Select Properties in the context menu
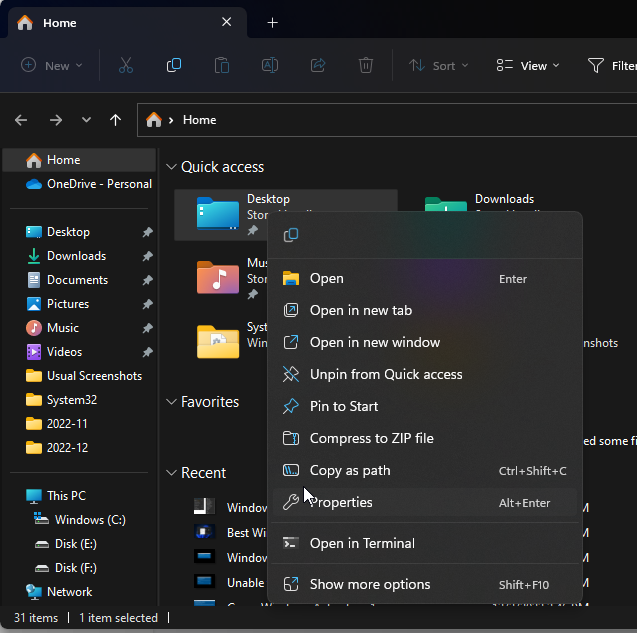 point(341,502)
